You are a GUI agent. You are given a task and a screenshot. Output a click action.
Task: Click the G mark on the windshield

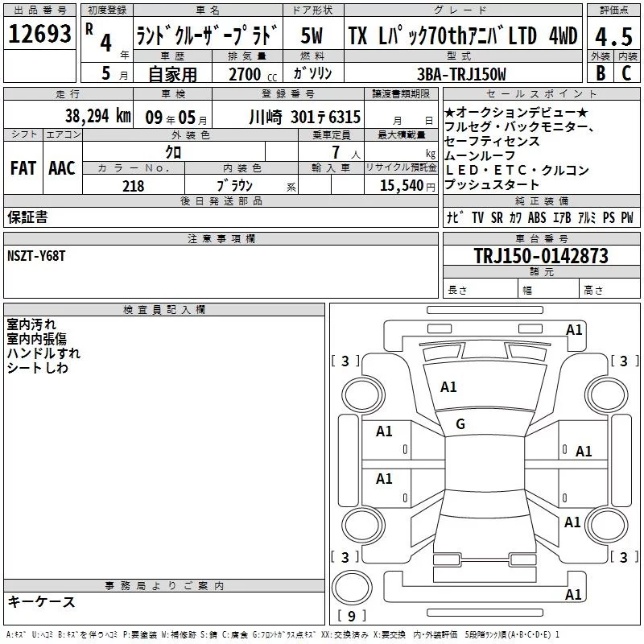tap(460, 424)
